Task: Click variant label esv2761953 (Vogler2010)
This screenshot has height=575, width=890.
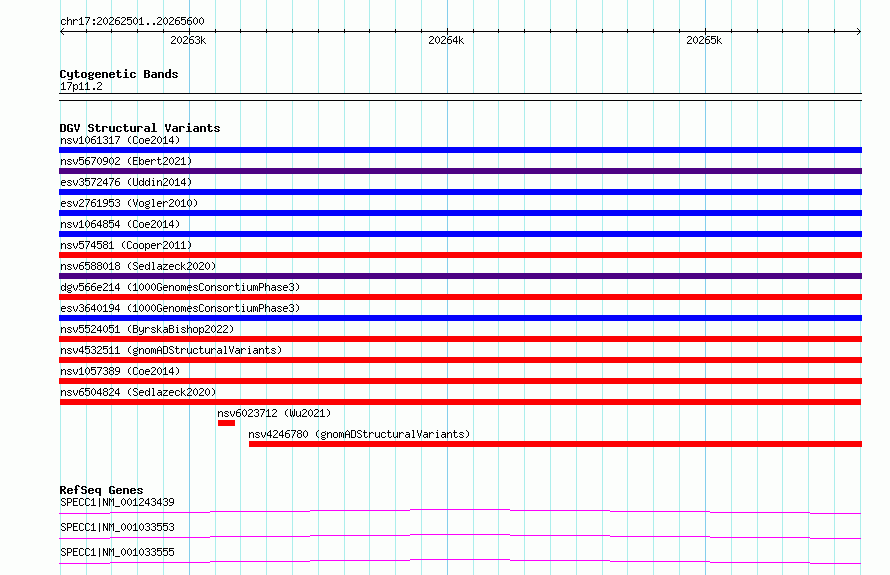Action: (x=129, y=203)
